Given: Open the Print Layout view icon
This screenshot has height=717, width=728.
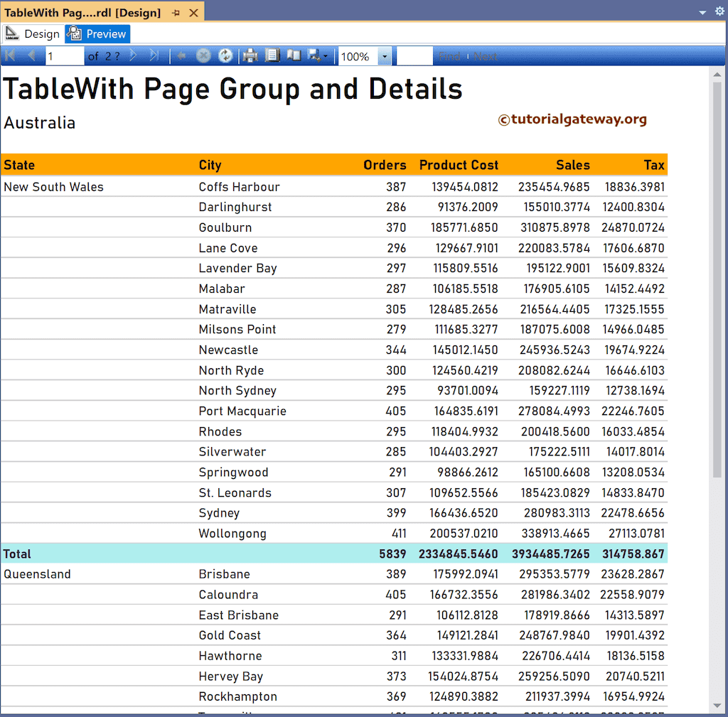Looking at the screenshot, I should click(x=272, y=55).
